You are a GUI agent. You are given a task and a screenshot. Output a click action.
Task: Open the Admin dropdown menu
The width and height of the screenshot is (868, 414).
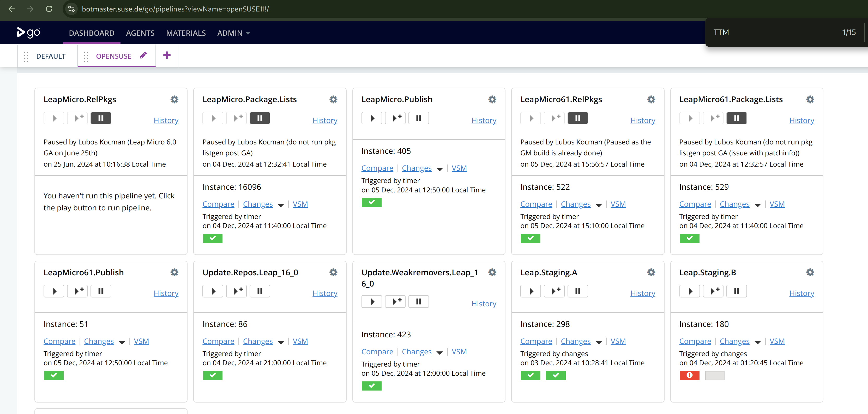pyautogui.click(x=233, y=33)
